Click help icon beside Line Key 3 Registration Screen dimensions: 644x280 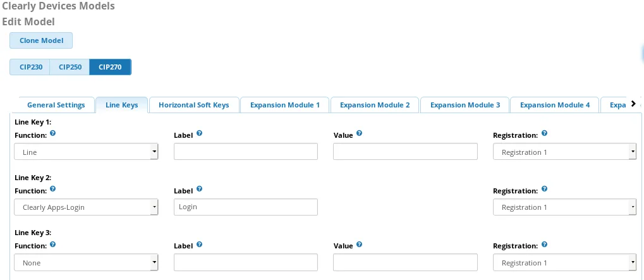pos(544,244)
